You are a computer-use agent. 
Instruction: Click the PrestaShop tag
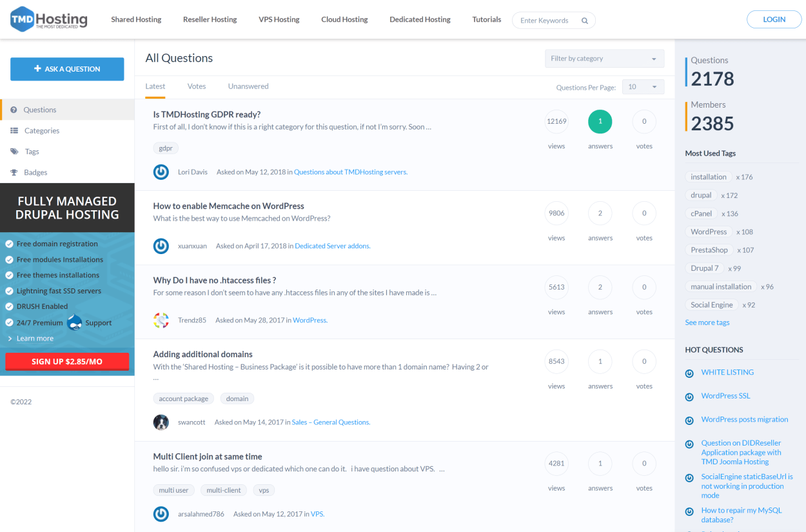pos(709,250)
